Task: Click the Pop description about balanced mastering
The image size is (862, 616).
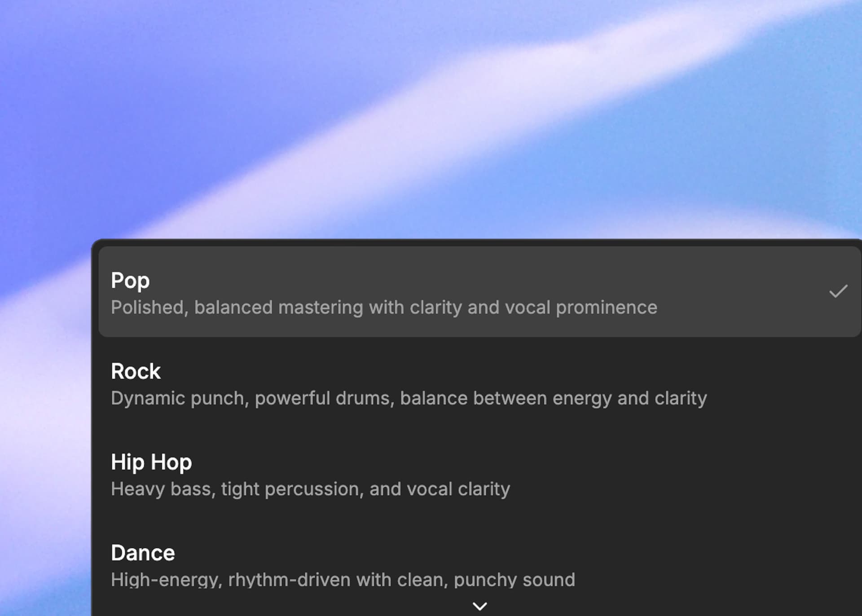Action: 384,308
